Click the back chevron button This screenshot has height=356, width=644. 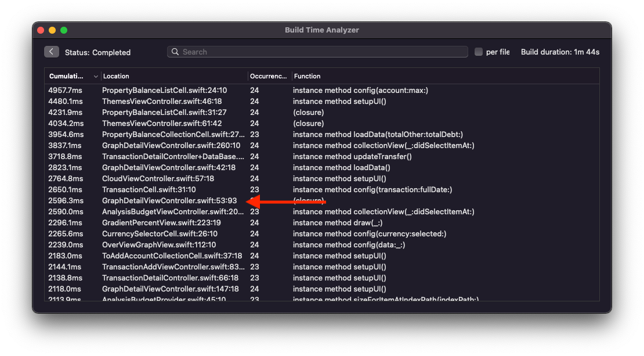(x=51, y=51)
